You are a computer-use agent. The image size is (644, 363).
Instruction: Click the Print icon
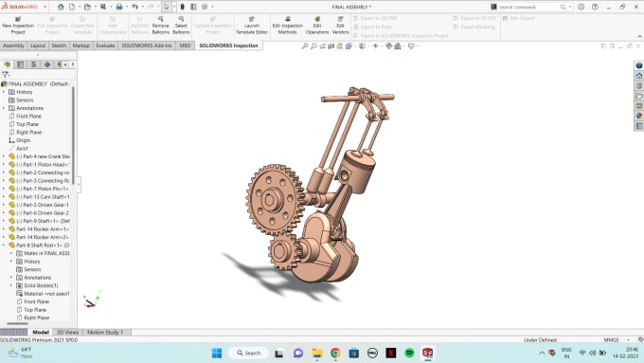119,7
